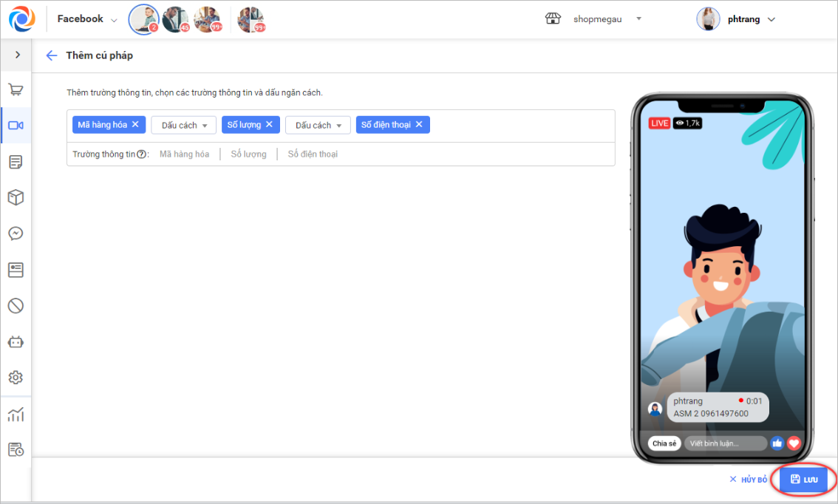The image size is (838, 504).
Task: Remove the Số lượng tag
Action: 269,124
